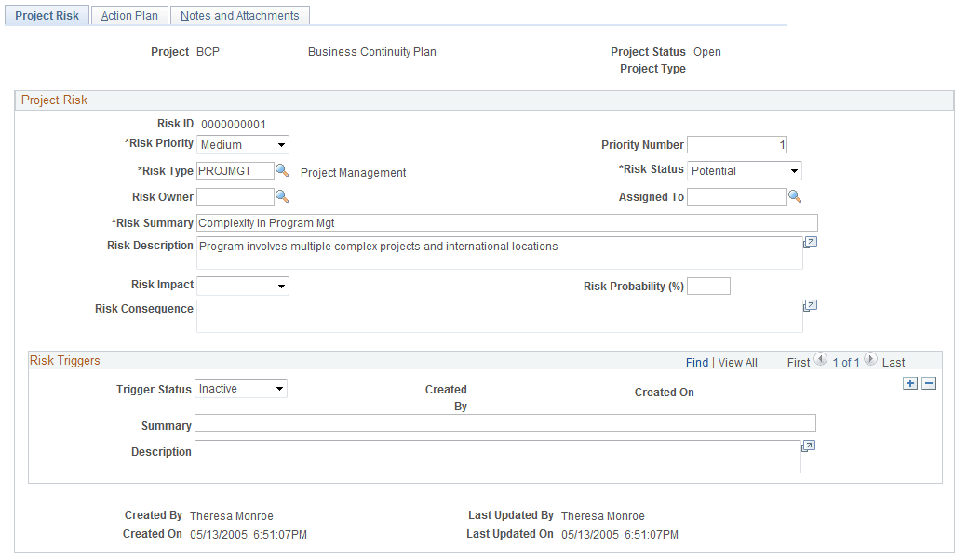Open the Notes and Attachments tab
Viewport: 968px width, 560px height.
[x=239, y=15]
